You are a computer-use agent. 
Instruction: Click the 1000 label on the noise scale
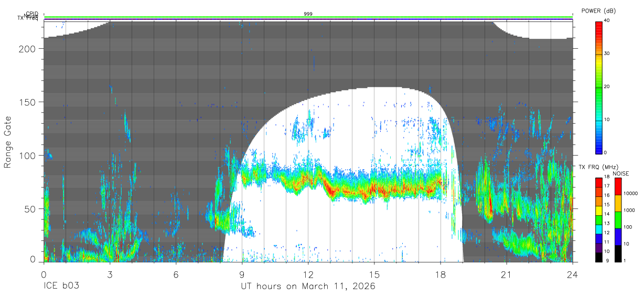point(629,210)
